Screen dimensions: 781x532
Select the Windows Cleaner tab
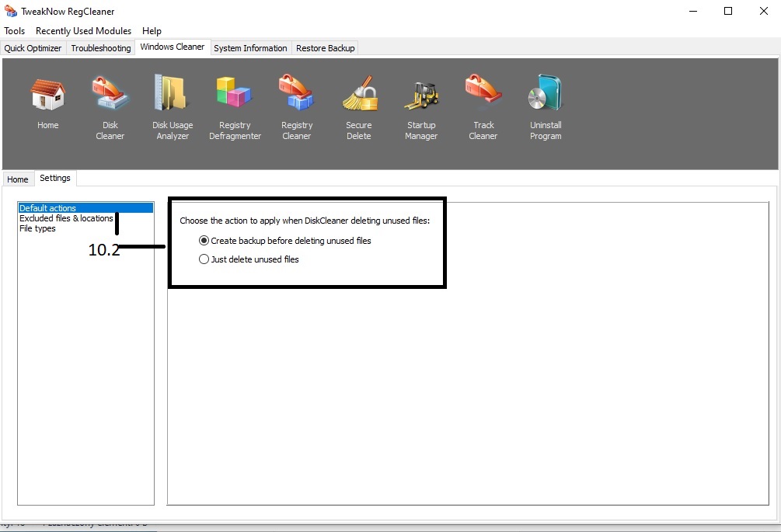[x=173, y=47]
